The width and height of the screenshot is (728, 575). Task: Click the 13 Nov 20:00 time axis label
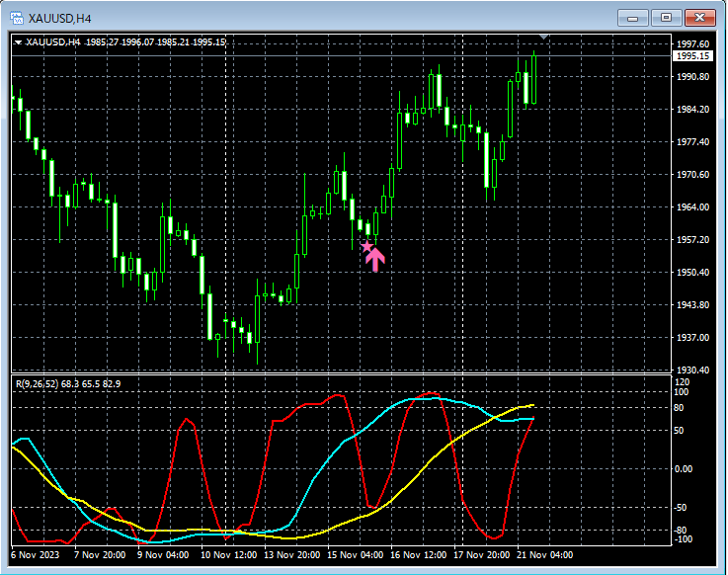[292, 555]
